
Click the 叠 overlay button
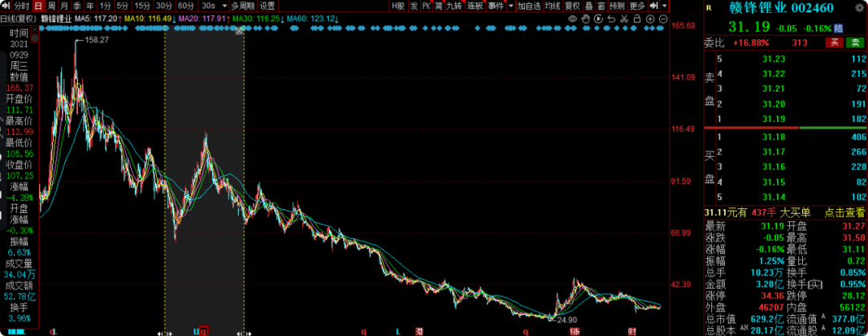pos(588,6)
